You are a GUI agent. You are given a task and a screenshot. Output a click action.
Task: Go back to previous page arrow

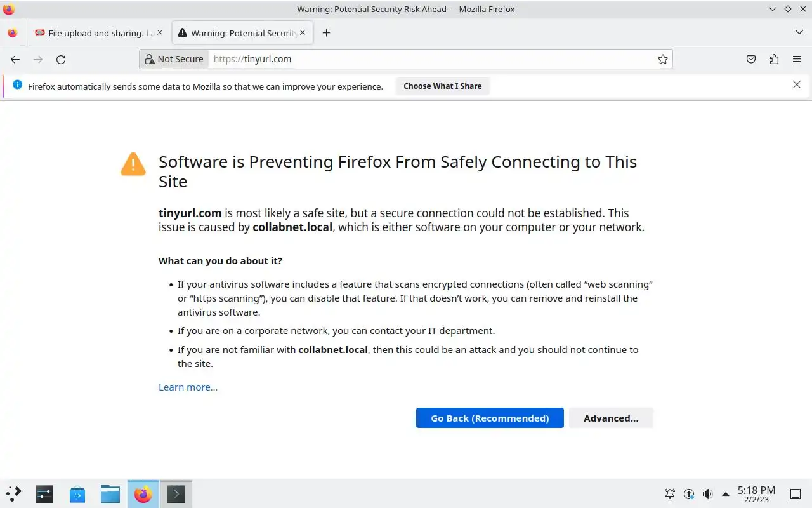click(15, 59)
